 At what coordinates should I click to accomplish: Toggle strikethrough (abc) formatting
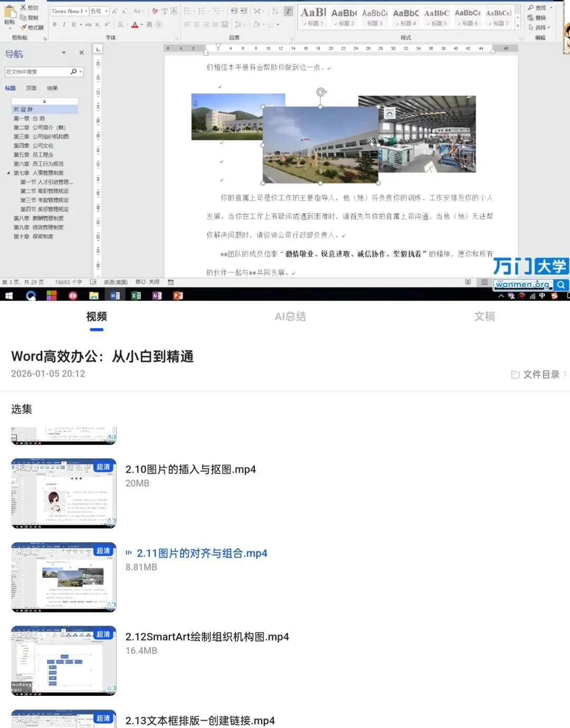coord(88,24)
